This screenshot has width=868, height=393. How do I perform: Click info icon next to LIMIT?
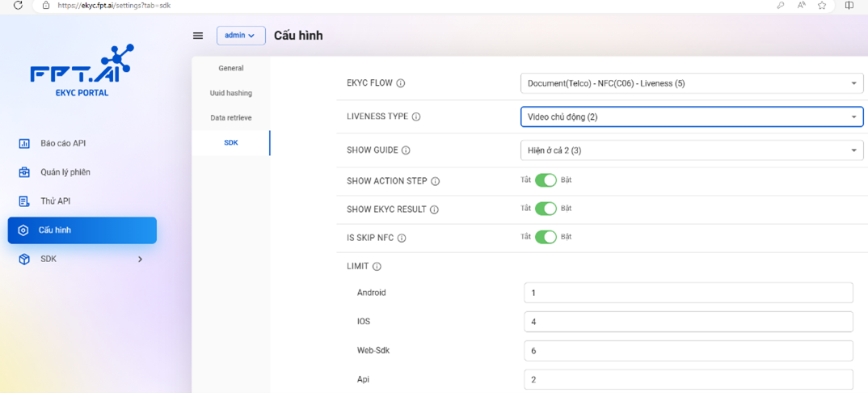click(x=377, y=267)
